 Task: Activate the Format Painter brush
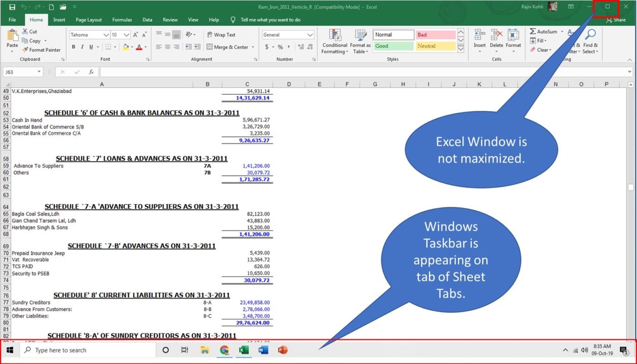point(25,50)
